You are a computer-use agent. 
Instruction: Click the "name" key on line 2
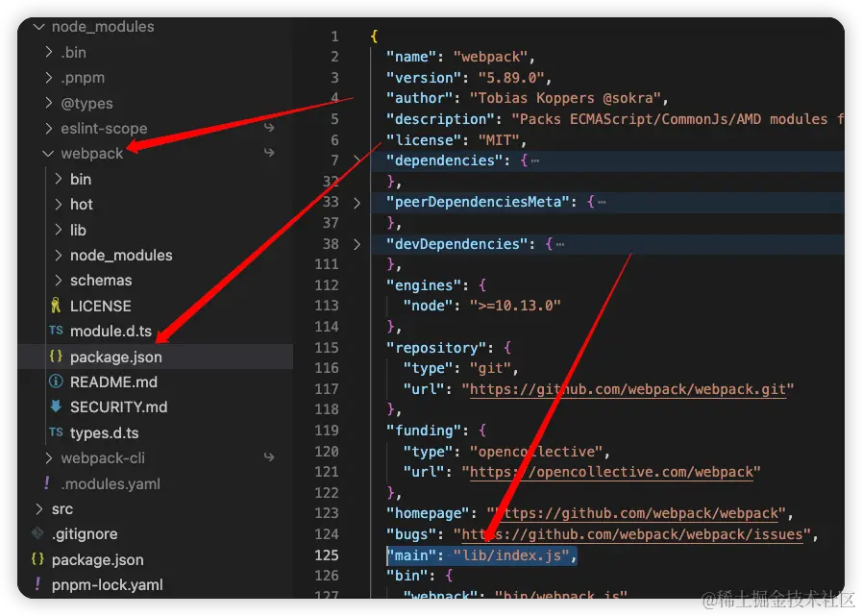point(411,57)
